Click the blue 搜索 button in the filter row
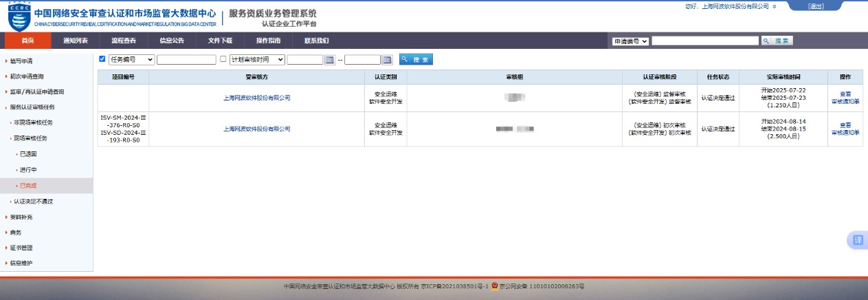The image size is (868, 300). click(x=416, y=60)
